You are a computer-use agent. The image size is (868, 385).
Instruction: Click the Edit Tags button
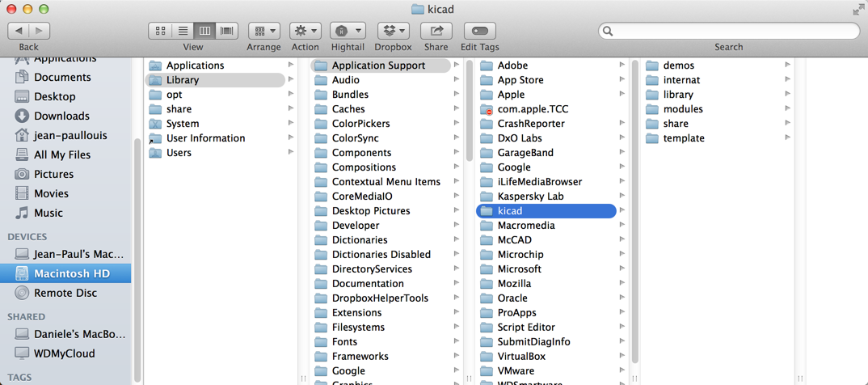point(479,31)
